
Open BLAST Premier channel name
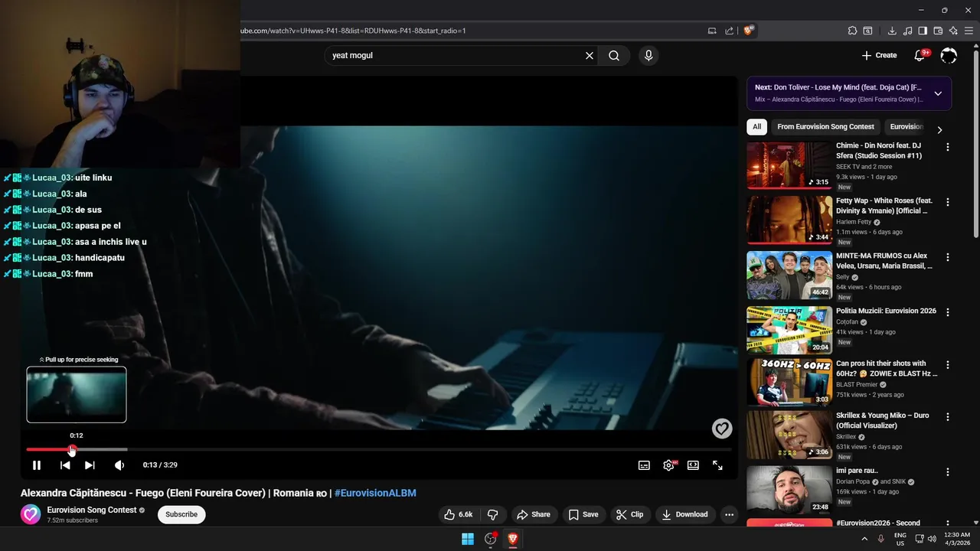pos(857,385)
